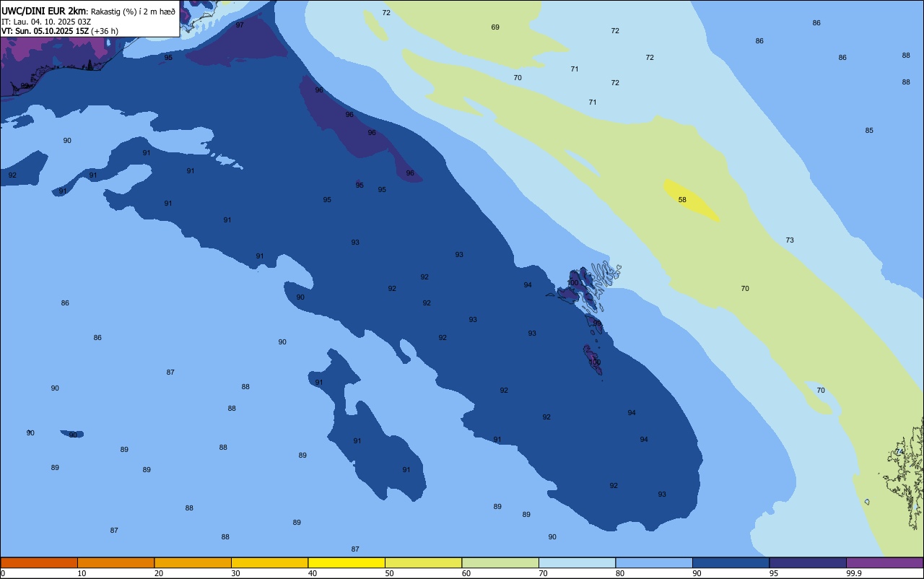Select the 20–30 legend color band
Screen dimensions: 924x579
[193, 562]
